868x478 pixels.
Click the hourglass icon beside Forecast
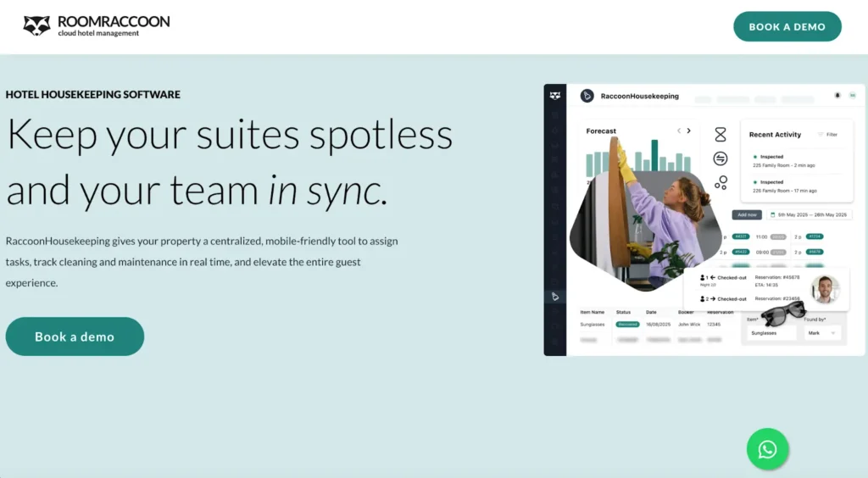click(721, 135)
